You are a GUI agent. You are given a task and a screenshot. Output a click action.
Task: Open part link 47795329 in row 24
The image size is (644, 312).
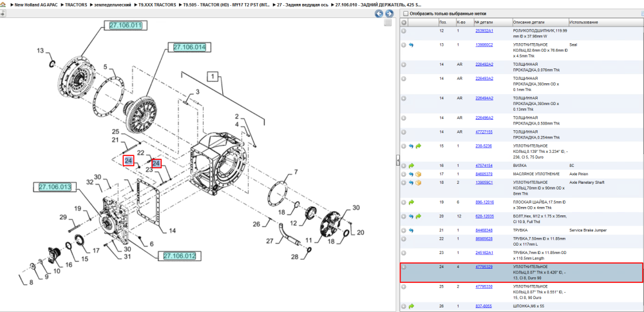(484, 267)
